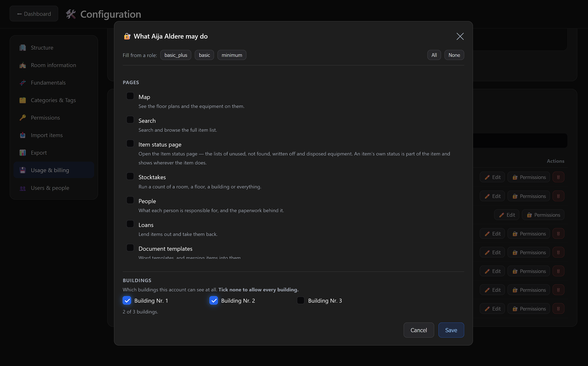Fill permissions from minimum role

point(232,55)
